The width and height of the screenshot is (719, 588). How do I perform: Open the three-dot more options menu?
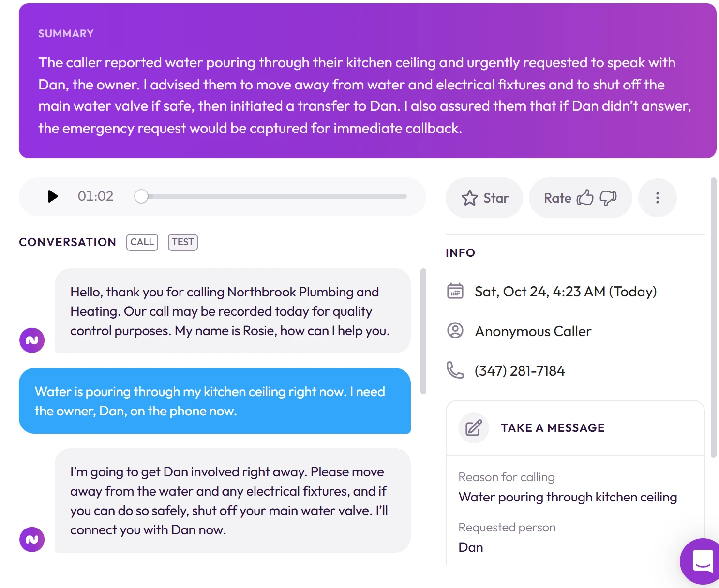click(x=657, y=198)
